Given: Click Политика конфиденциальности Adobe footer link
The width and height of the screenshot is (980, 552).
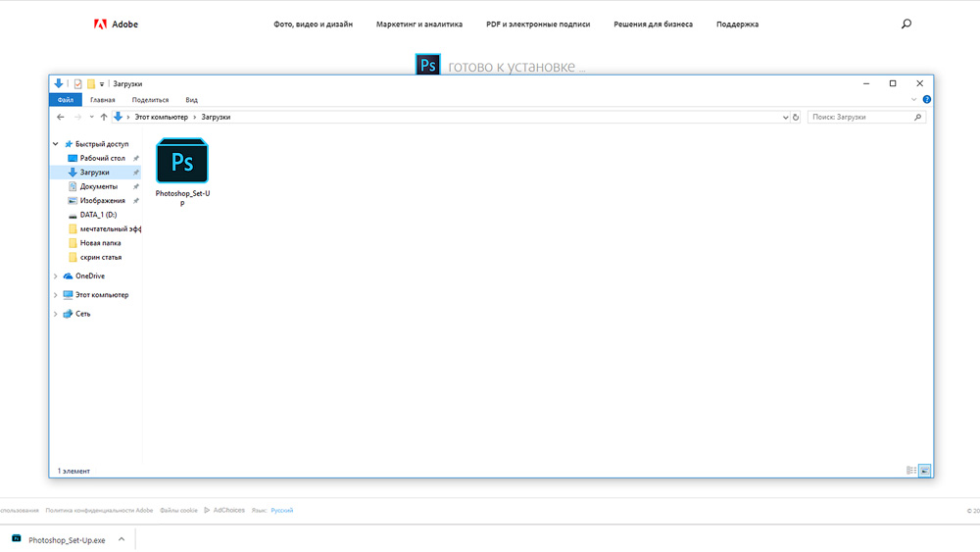Looking at the screenshot, I should point(99,510).
